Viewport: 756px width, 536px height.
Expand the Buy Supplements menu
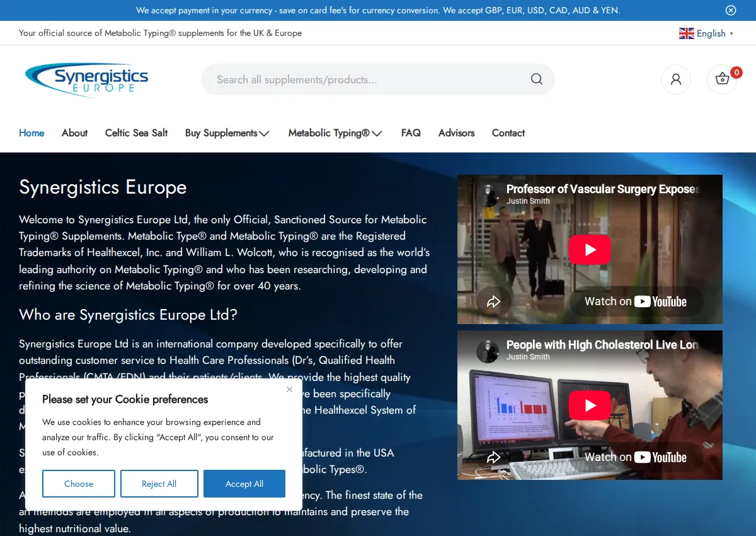[x=227, y=133]
